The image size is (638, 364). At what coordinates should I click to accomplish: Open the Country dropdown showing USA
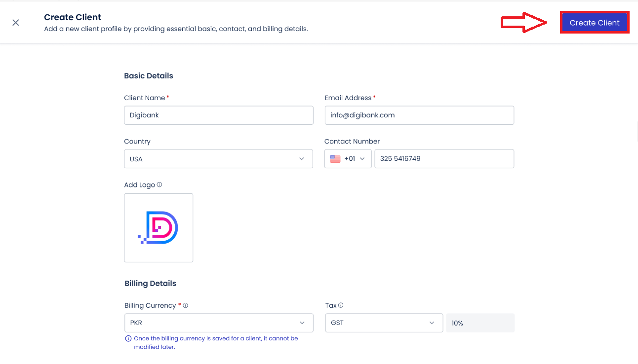[x=218, y=158]
